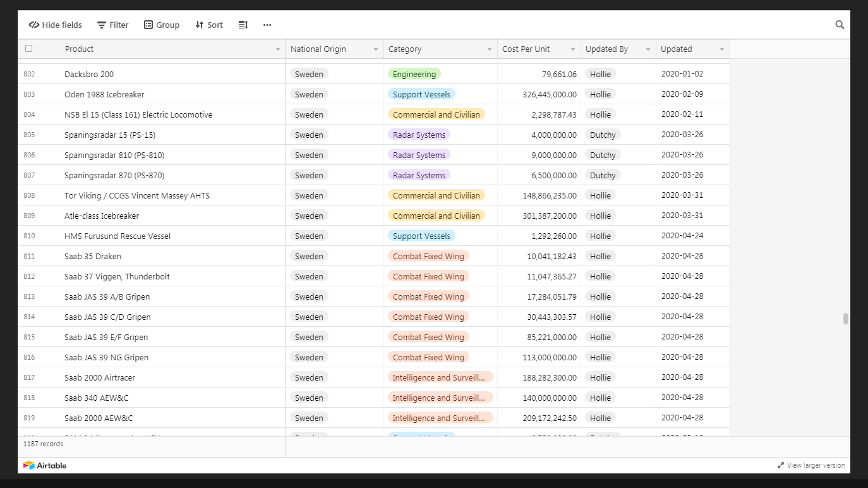Click the 1,292,260.00 cost cell
Viewport: 868px width, 488px height.
click(x=539, y=236)
